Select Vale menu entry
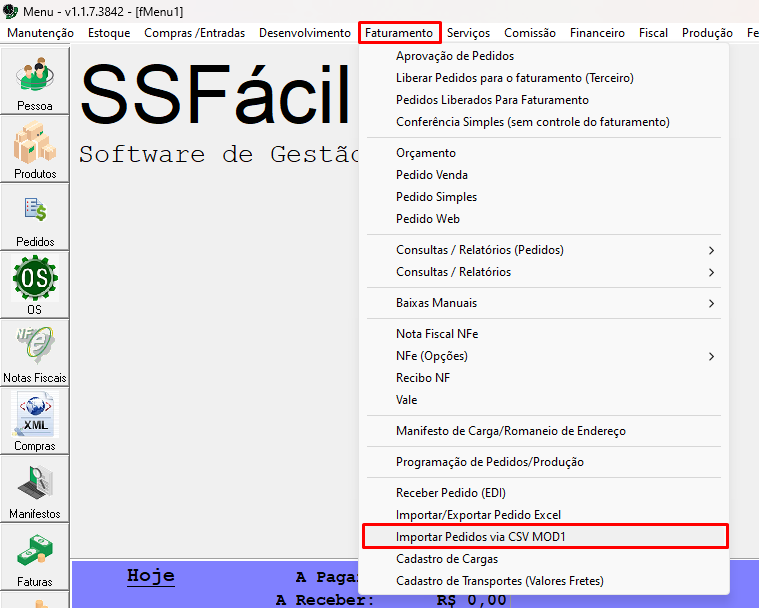 pos(544,400)
